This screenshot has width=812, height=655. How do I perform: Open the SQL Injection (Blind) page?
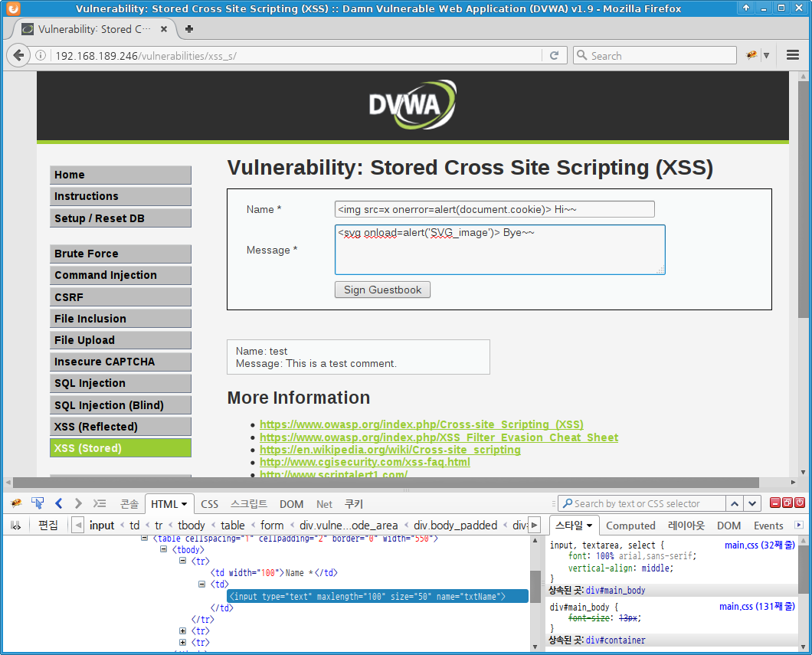[121, 405]
